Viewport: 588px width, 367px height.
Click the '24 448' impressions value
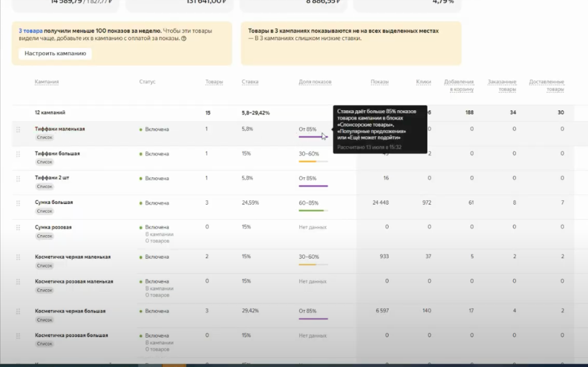381,203
